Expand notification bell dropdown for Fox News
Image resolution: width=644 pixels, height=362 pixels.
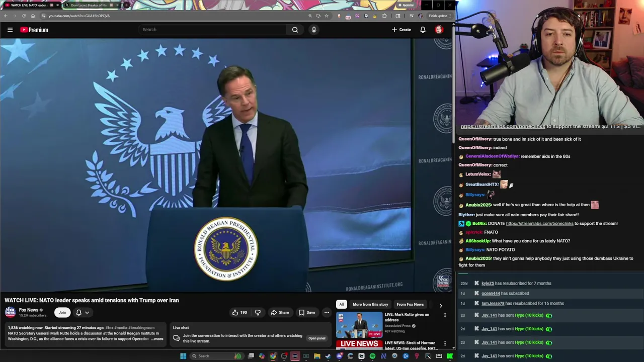point(83,313)
